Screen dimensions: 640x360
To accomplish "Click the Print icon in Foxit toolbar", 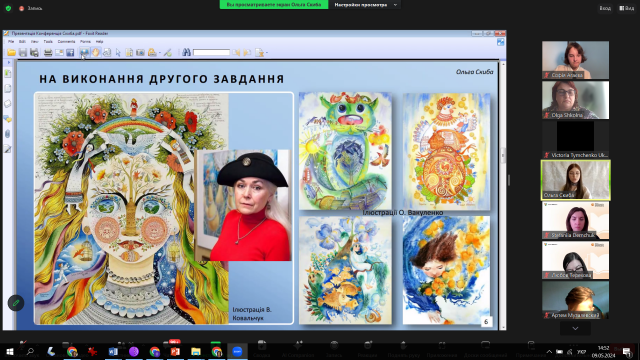I will coord(48,52).
